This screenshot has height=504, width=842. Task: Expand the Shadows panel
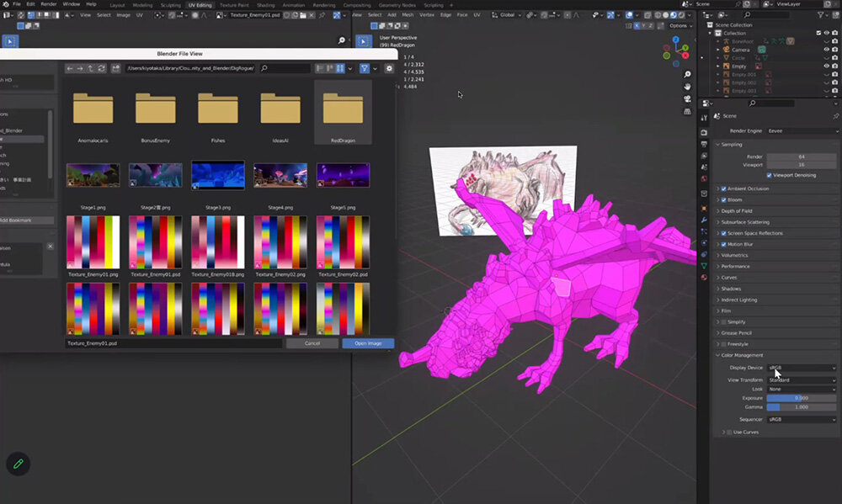732,289
